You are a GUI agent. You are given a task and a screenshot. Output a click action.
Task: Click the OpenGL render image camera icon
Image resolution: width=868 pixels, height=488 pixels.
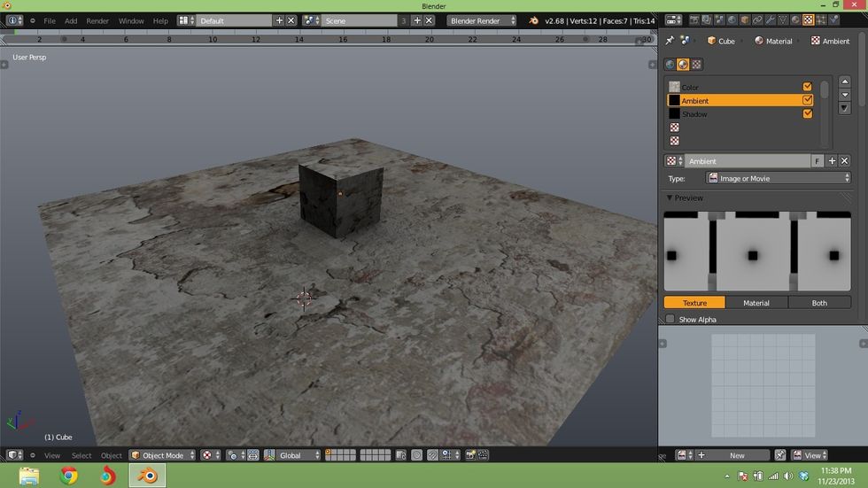coord(470,455)
